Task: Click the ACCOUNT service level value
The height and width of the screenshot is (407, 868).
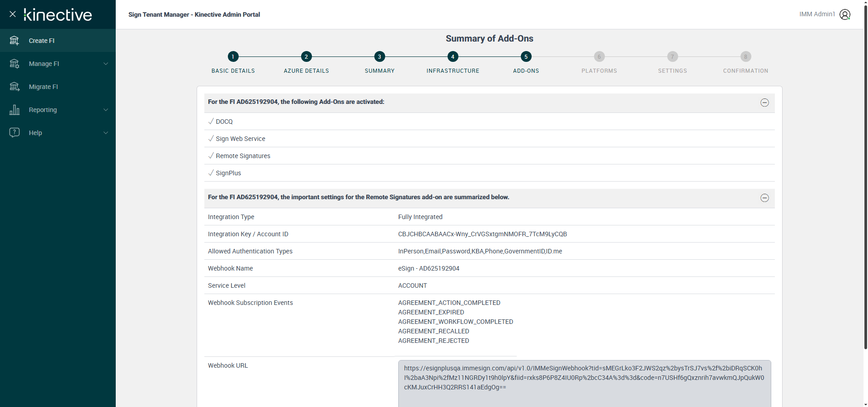Action: coord(412,285)
